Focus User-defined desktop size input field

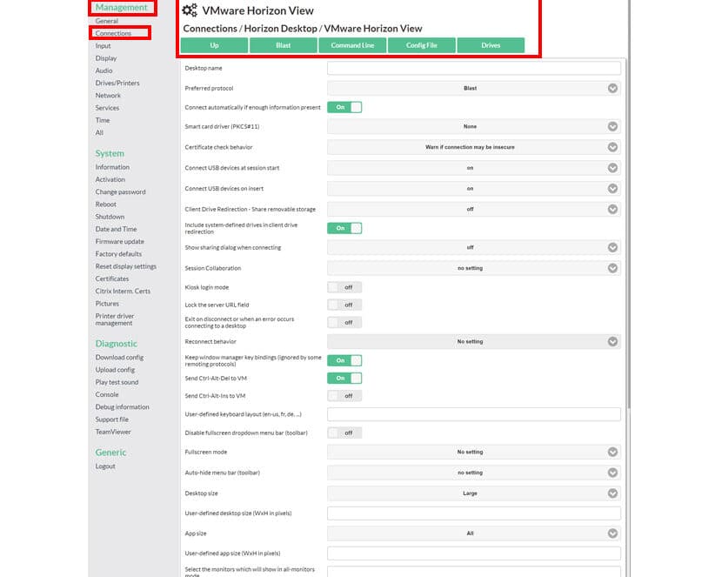click(473, 513)
